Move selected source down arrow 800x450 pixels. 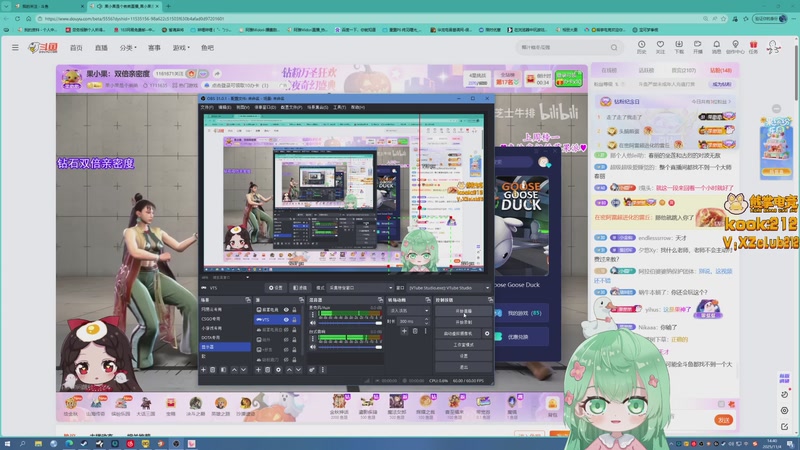[x=298, y=370]
